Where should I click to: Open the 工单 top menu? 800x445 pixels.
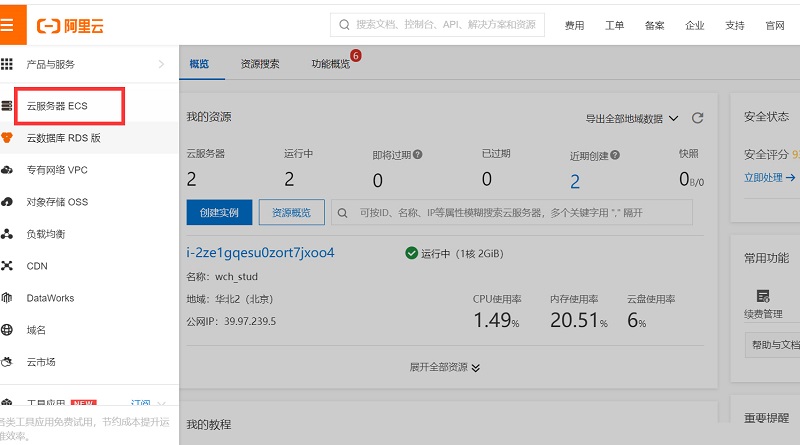614,25
